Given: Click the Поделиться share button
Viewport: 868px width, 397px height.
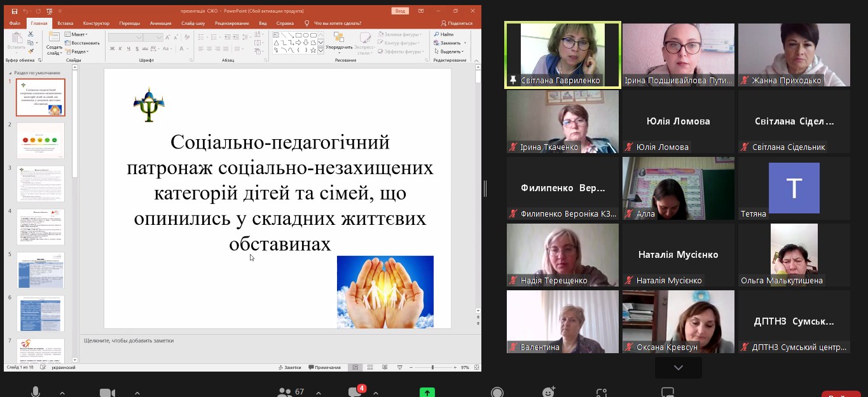Looking at the screenshot, I should point(457,24).
